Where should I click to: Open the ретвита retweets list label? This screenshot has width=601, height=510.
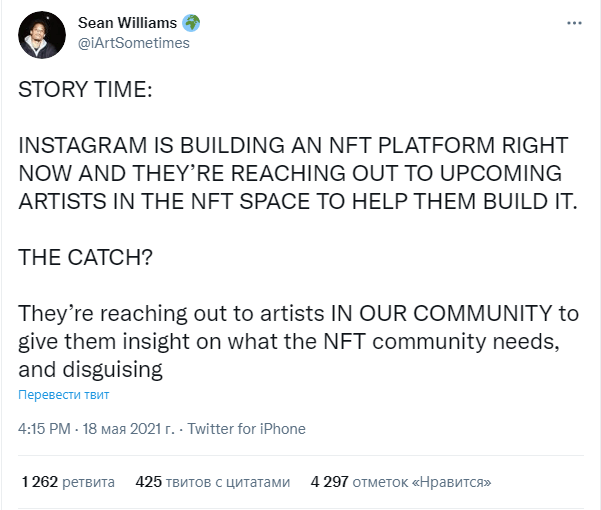pos(89,482)
